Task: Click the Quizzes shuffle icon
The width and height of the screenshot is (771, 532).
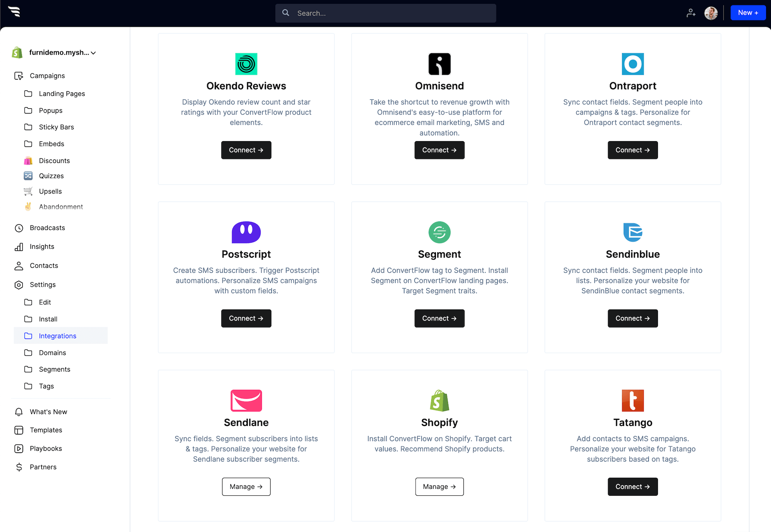Action: 28,176
